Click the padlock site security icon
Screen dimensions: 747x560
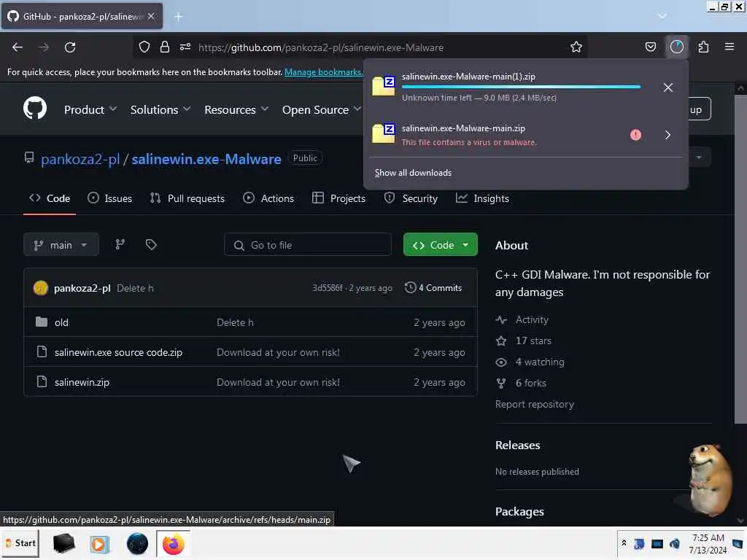point(165,47)
